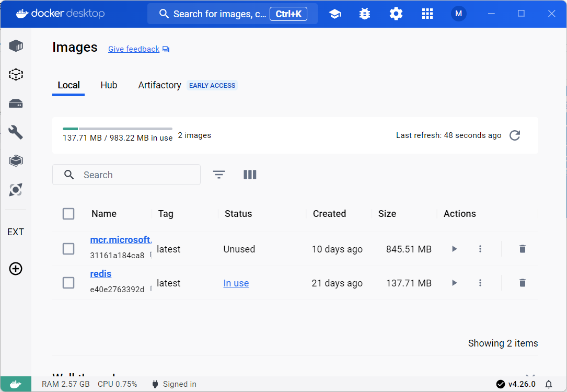Open column visibility options
This screenshot has height=392, width=567.
coord(250,174)
